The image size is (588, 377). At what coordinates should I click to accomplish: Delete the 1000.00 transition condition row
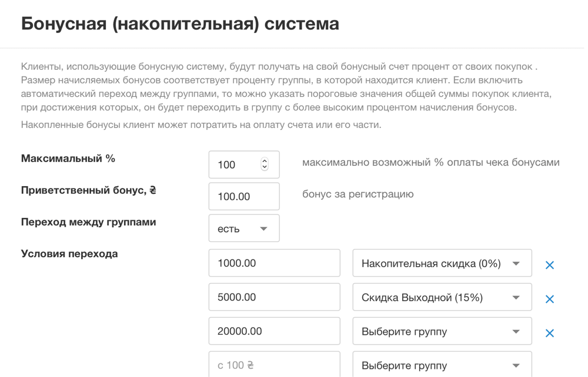pyautogui.click(x=550, y=265)
